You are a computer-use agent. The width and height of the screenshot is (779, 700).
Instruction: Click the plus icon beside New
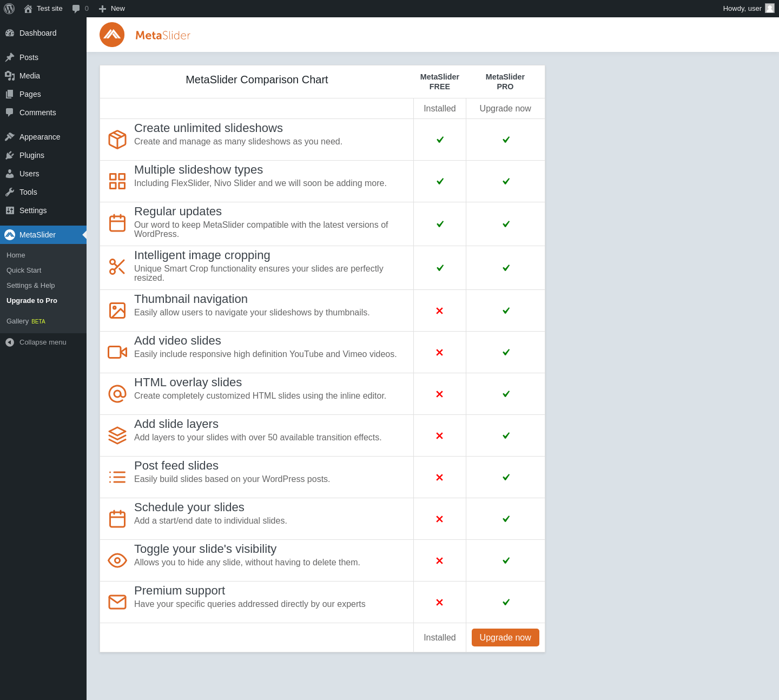pos(102,9)
